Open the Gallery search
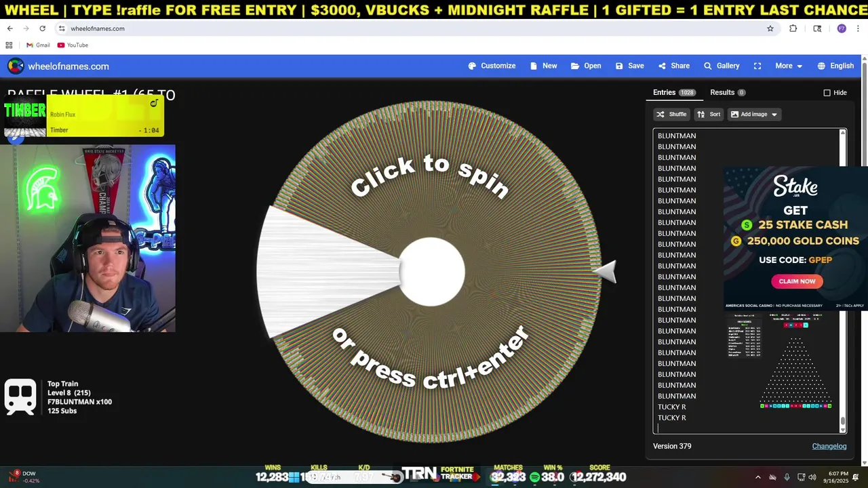The height and width of the screenshot is (488, 868). (722, 66)
